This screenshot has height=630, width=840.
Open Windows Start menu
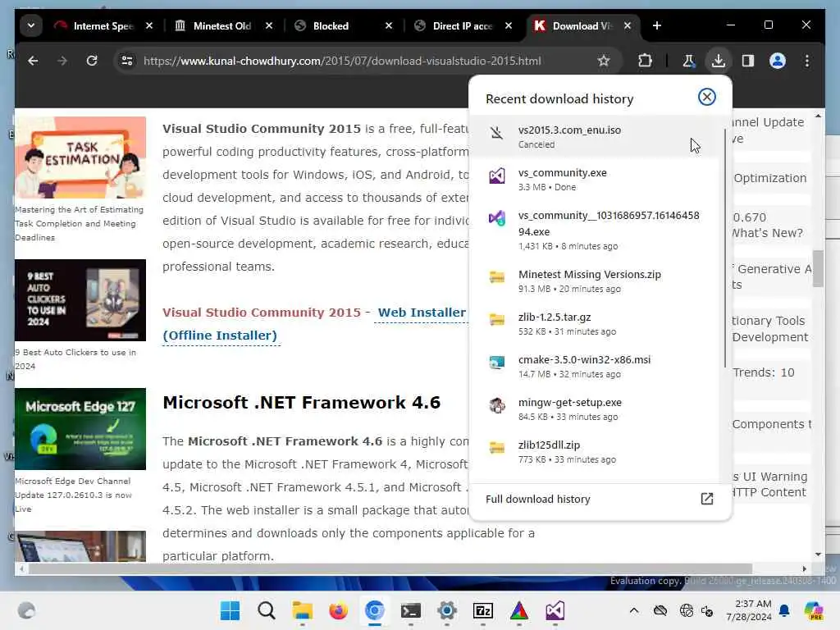click(231, 610)
